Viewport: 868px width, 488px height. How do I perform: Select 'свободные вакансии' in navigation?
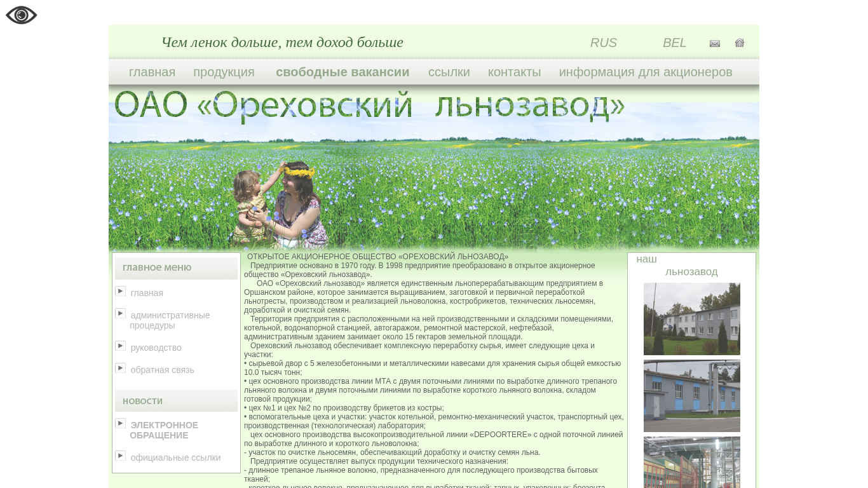[x=342, y=72]
